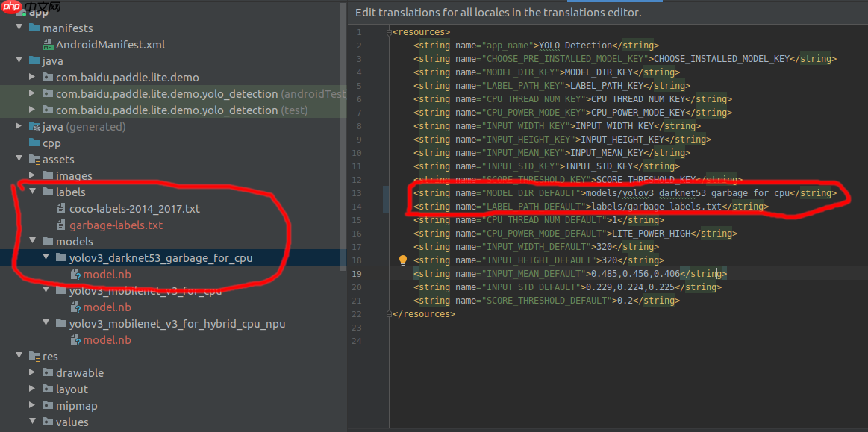Click the AndroidManifest.xml file icon
The image size is (868, 432).
[x=48, y=45]
